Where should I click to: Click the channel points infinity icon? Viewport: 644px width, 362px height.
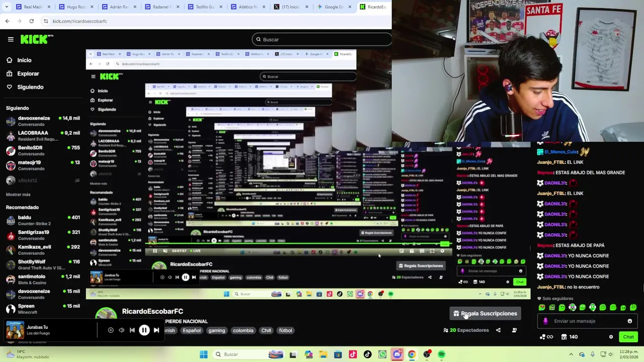546,337
